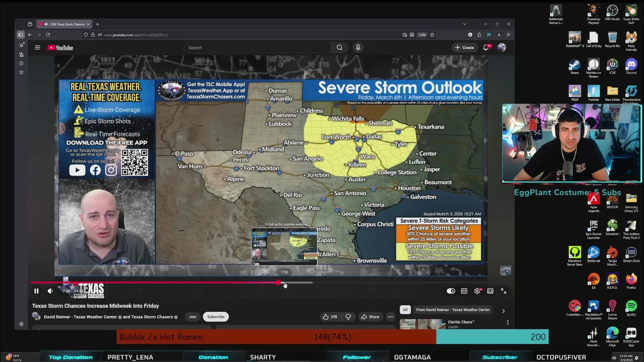This screenshot has height=362, width=644.
Task: Open Steam desktop shortcut
Action: pos(575,66)
